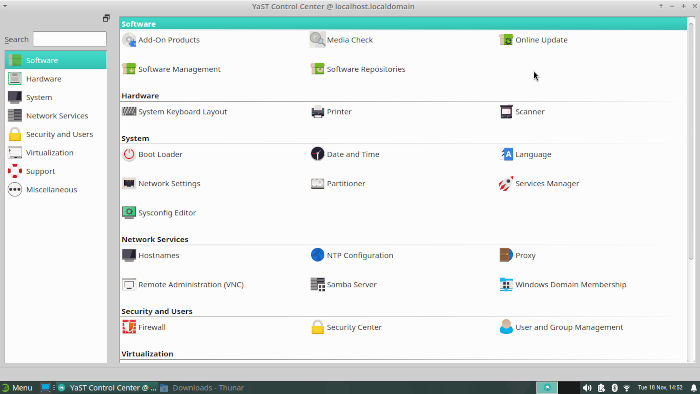The height and width of the screenshot is (394, 700).
Task: Open notifications bell in tray
Action: [x=694, y=388]
